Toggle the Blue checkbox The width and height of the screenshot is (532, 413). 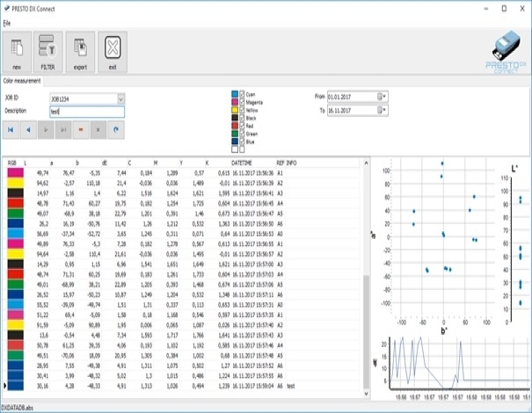[x=242, y=141]
